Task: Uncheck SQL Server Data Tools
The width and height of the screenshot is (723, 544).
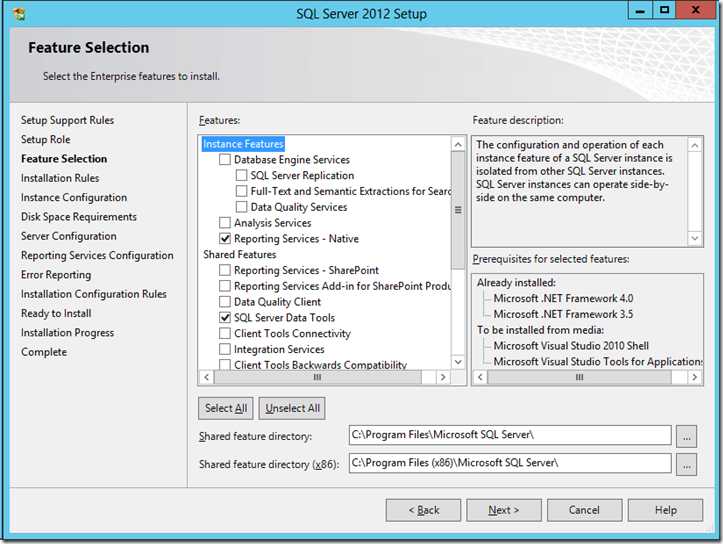Action: click(x=225, y=317)
